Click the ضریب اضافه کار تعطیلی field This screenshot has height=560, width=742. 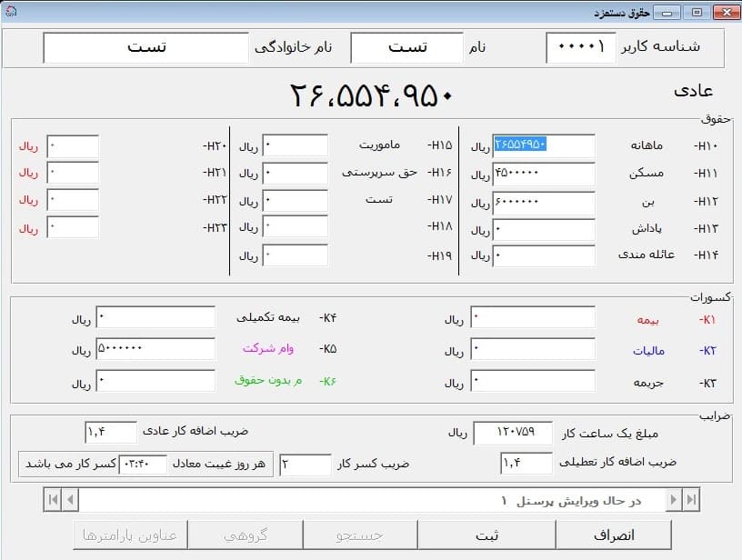click(526, 464)
